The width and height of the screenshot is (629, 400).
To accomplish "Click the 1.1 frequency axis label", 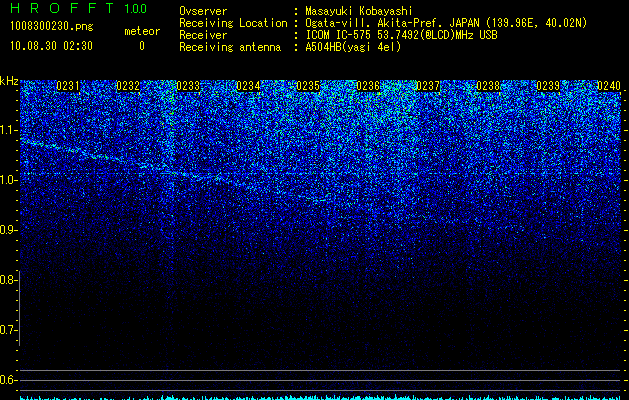I will tap(9, 130).
